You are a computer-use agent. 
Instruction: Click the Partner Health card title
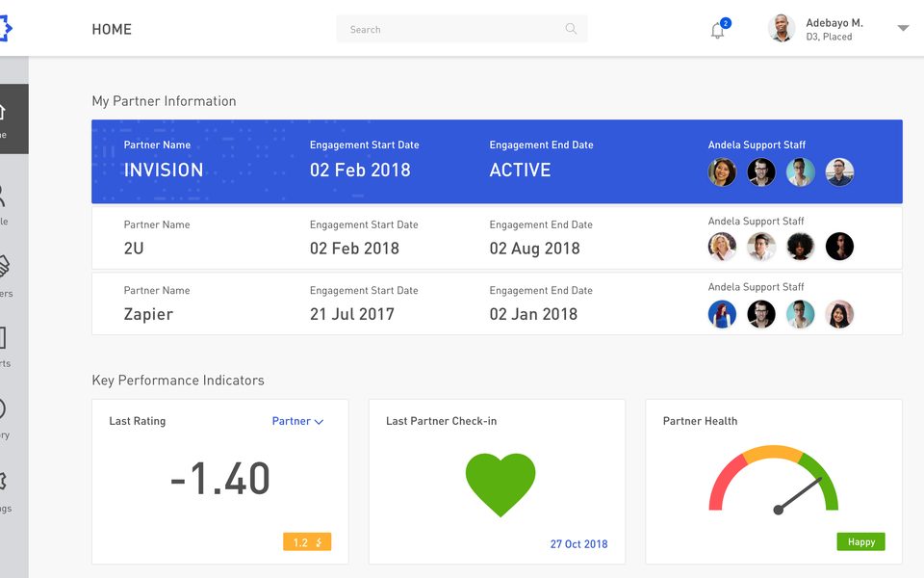point(700,421)
